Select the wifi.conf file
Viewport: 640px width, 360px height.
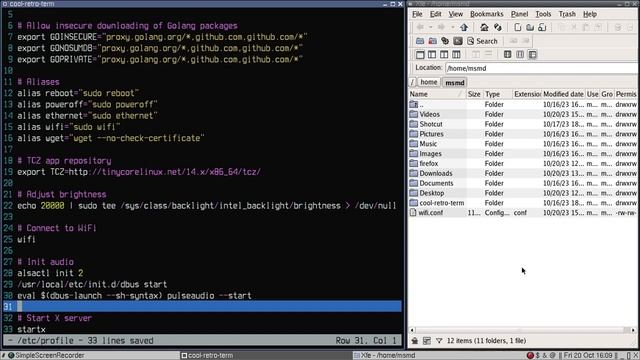(522, 213)
